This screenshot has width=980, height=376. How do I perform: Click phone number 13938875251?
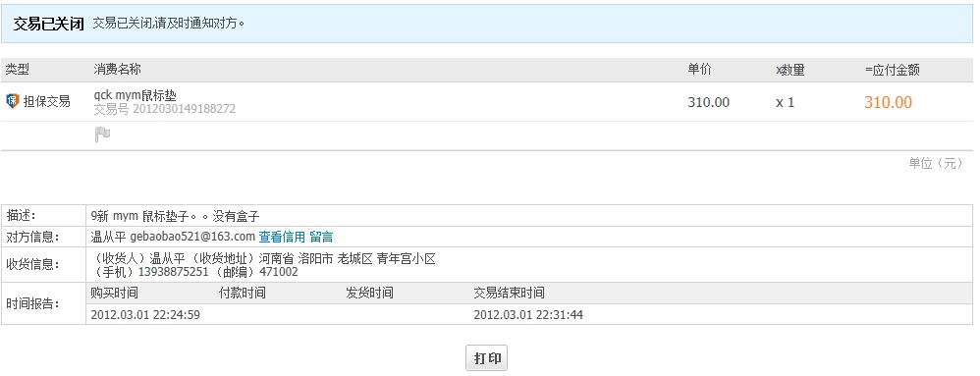tap(174, 272)
